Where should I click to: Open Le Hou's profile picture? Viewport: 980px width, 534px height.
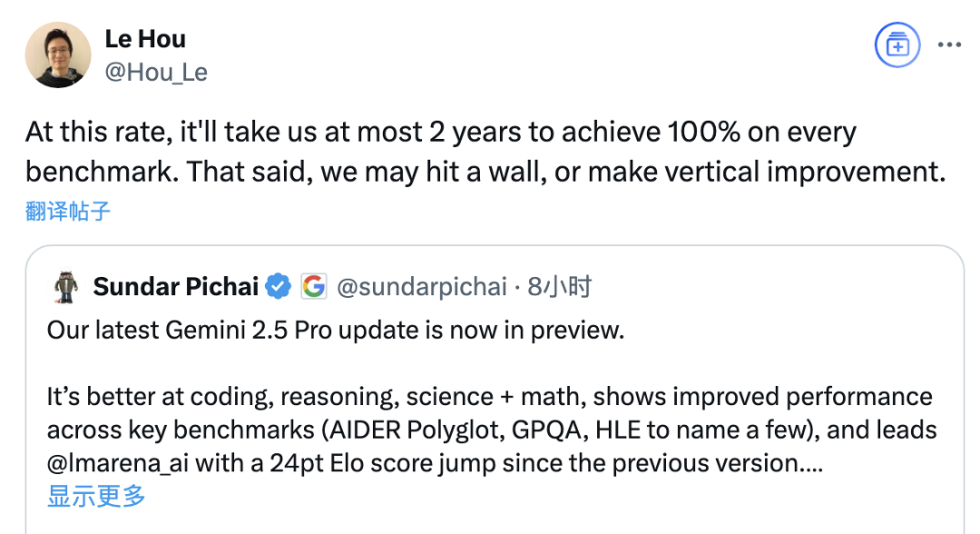(58, 54)
